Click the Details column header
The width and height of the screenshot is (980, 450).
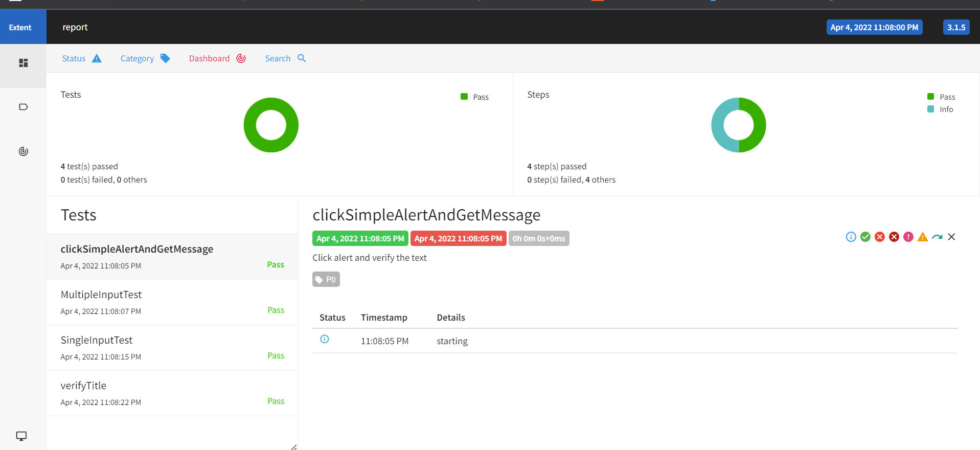[451, 318]
